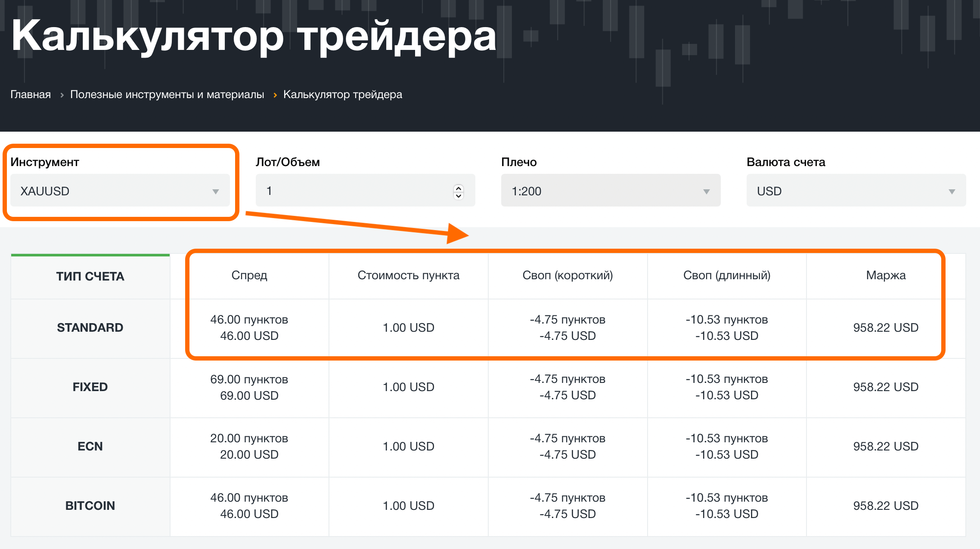Image resolution: width=980 pixels, height=549 pixels.
Task: Click the Своп (длинный) column header
Action: click(x=727, y=276)
